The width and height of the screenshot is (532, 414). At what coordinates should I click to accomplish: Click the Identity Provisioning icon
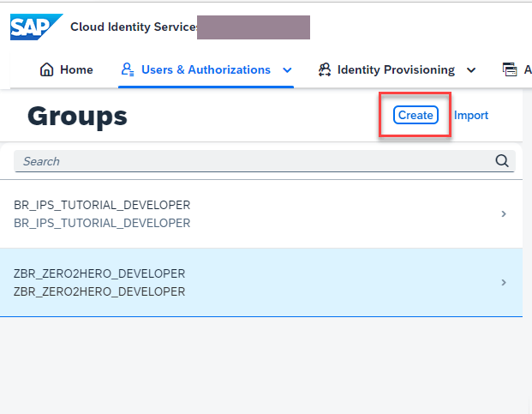tap(325, 70)
